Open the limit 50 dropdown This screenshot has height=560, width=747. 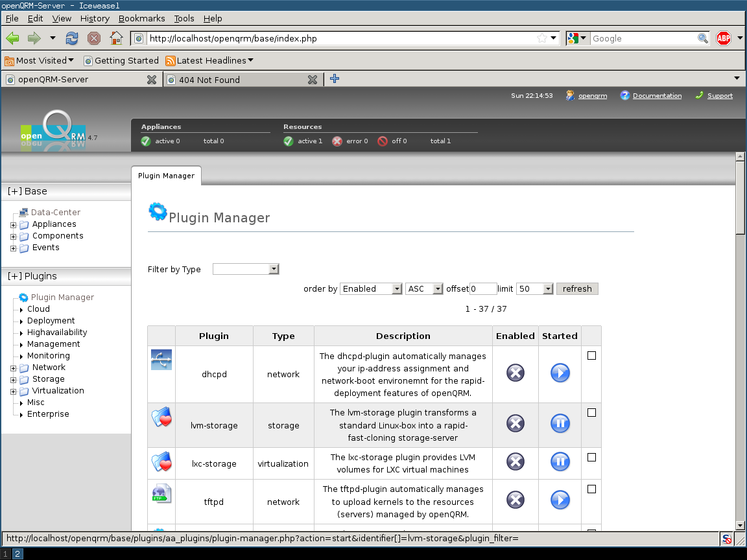[x=534, y=288]
